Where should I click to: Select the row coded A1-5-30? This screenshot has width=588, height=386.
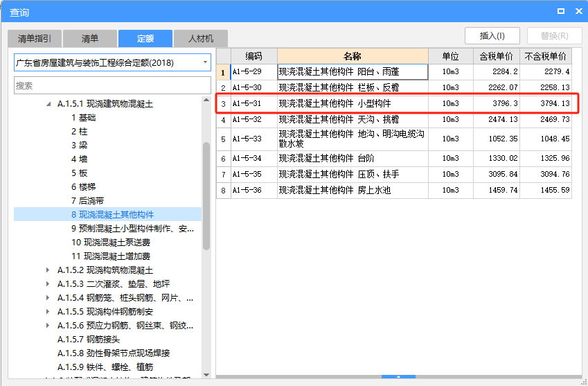pyautogui.click(x=394, y=87)
